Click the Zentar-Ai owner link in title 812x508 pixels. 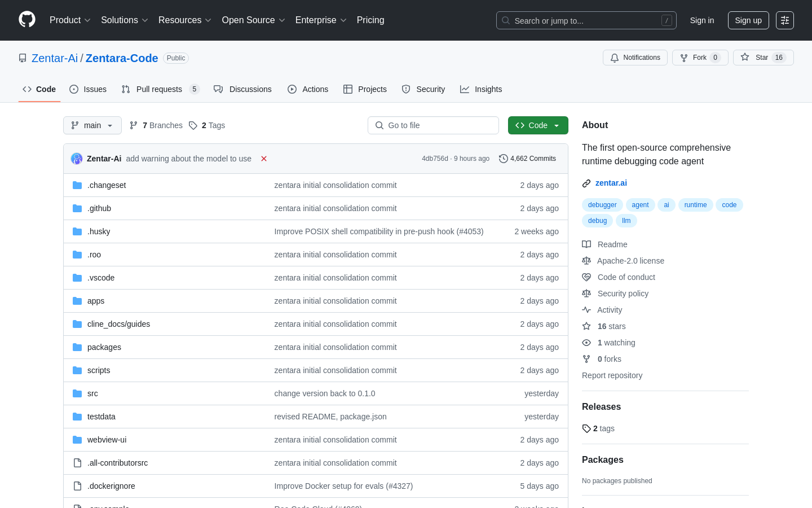point(55,58)
